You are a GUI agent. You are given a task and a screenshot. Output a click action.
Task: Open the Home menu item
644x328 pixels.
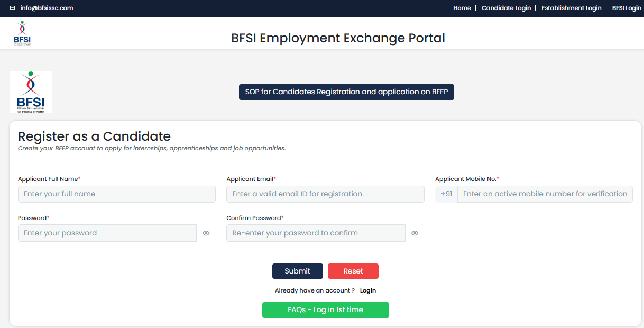coord(462,8)
